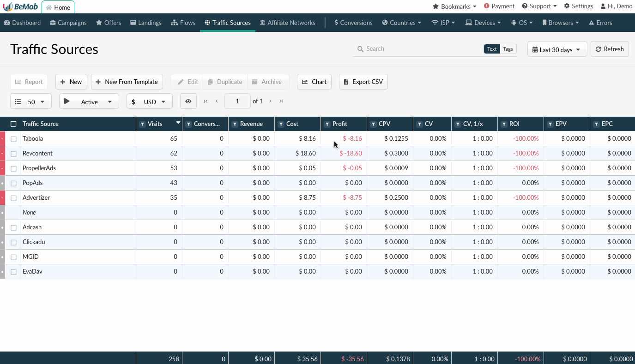Click Export CSV button
Image resolution: width=635 pixels, height=364 pixels.
363,82
